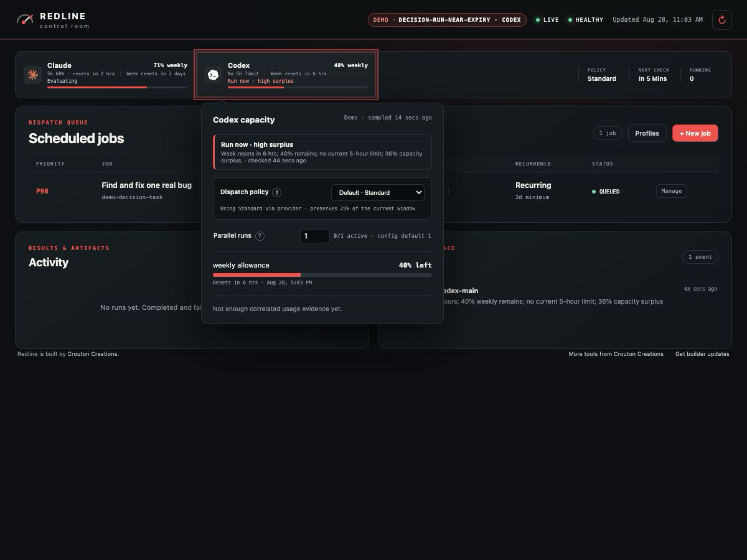Viewport: 747px width, 560px height.
Task: Click 0/1 active config default text
Action: 382,236
